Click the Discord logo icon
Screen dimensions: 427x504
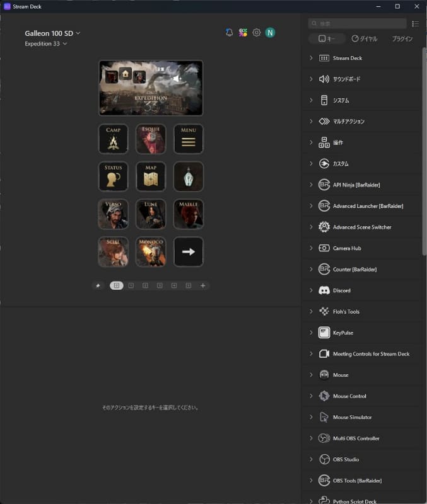coord(324,290)
